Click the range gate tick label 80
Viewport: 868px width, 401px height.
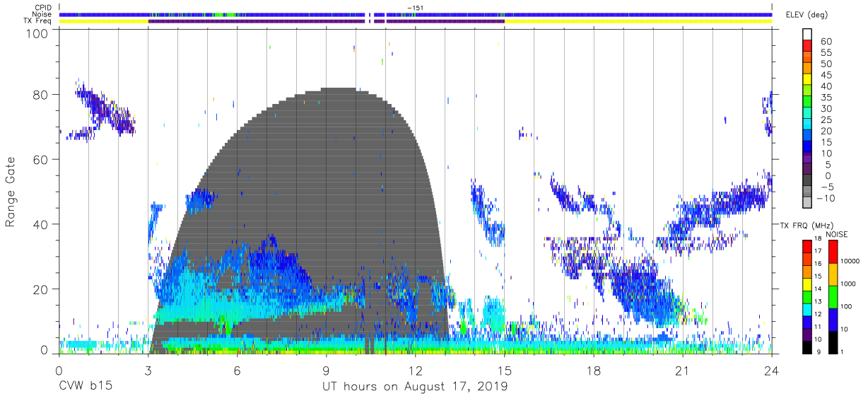coord(41,95)
